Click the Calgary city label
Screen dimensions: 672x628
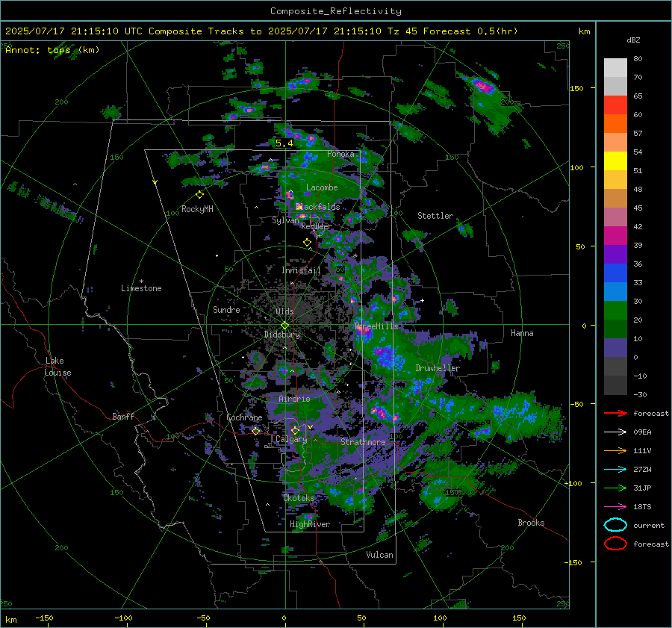point(291,439)
